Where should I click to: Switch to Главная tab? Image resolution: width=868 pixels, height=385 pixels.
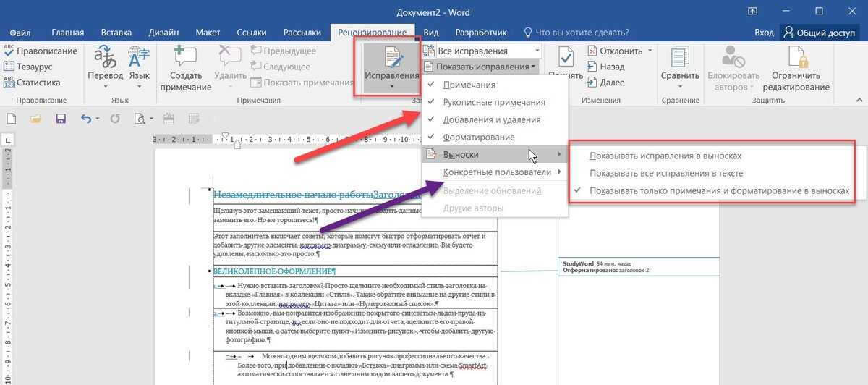point(68,33)
